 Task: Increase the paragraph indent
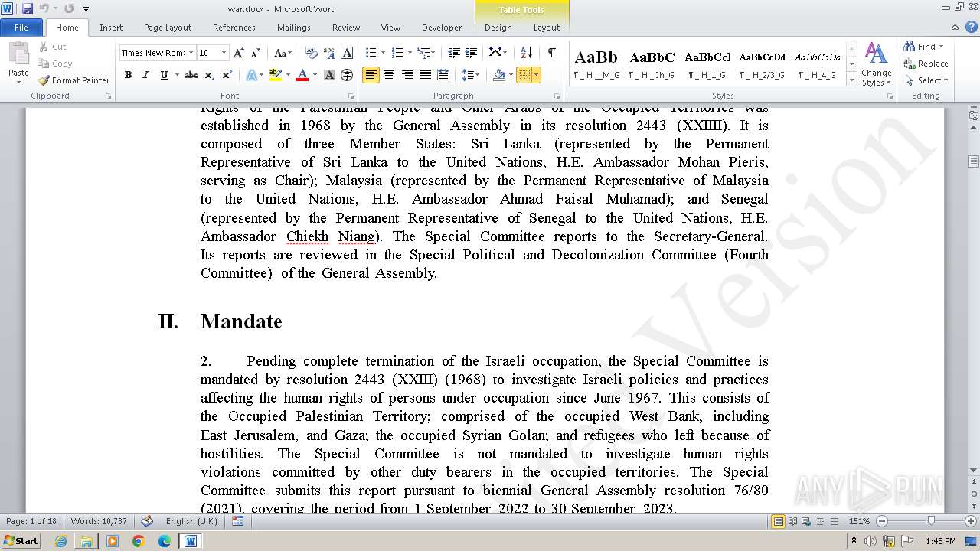(x=472, y=53)
